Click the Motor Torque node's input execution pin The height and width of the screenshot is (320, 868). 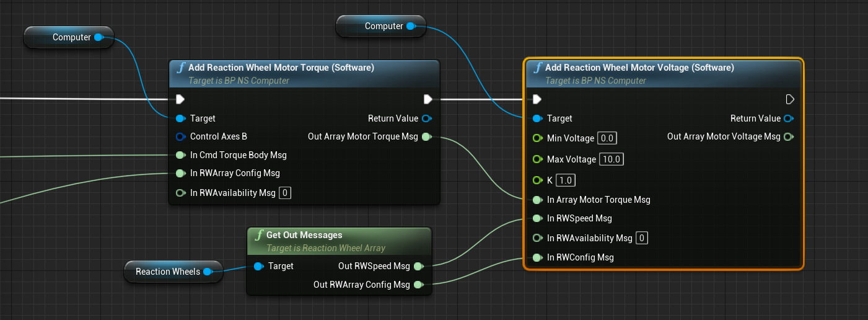tap(180, 99)
